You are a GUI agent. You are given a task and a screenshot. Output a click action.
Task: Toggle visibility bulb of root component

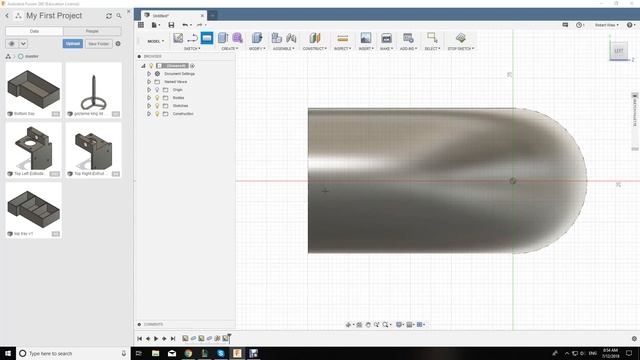[x=151, y=66]
